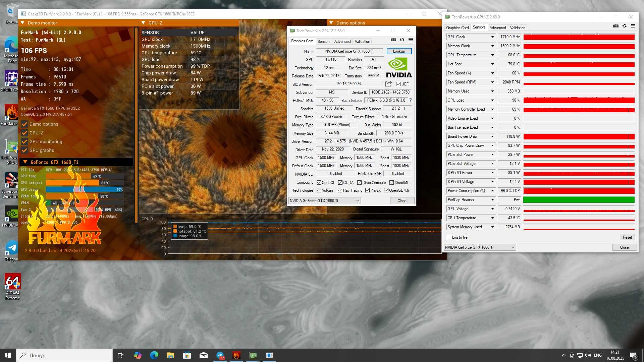Open Task View on the taskbar
Image resolution: width=644 pixels, height=362 pixels.
coord(121,355)
